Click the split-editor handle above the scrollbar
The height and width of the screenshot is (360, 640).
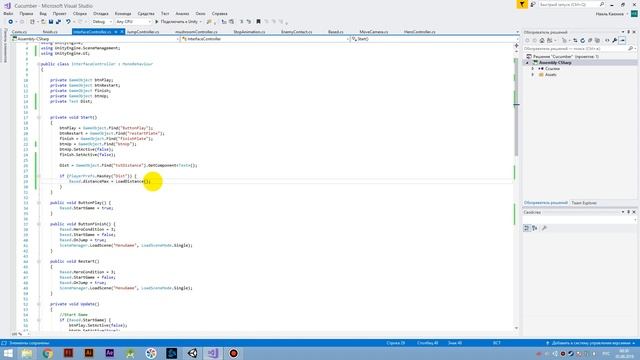coord(516,46)
